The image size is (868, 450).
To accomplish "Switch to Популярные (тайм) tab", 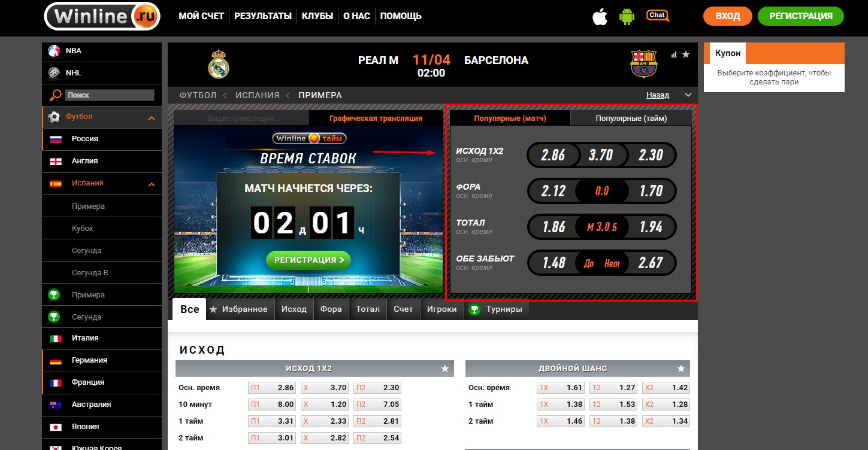I will point(631,118).
